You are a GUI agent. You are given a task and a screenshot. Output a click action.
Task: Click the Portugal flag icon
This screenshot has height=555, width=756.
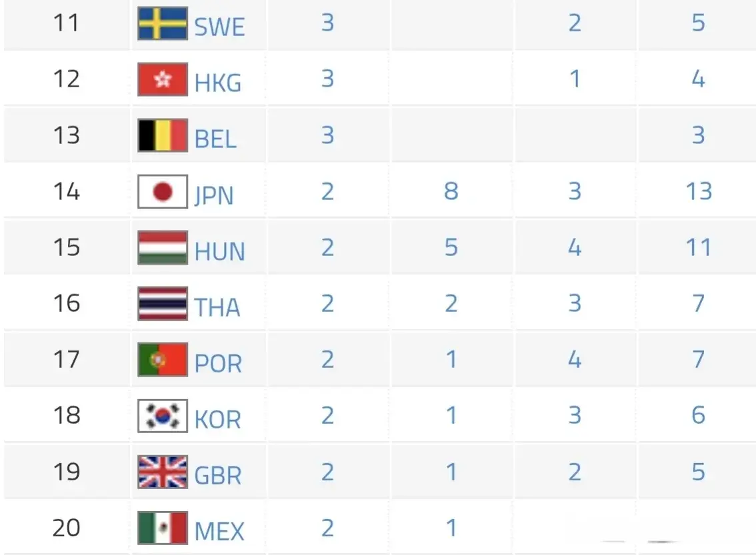point(163,360)
